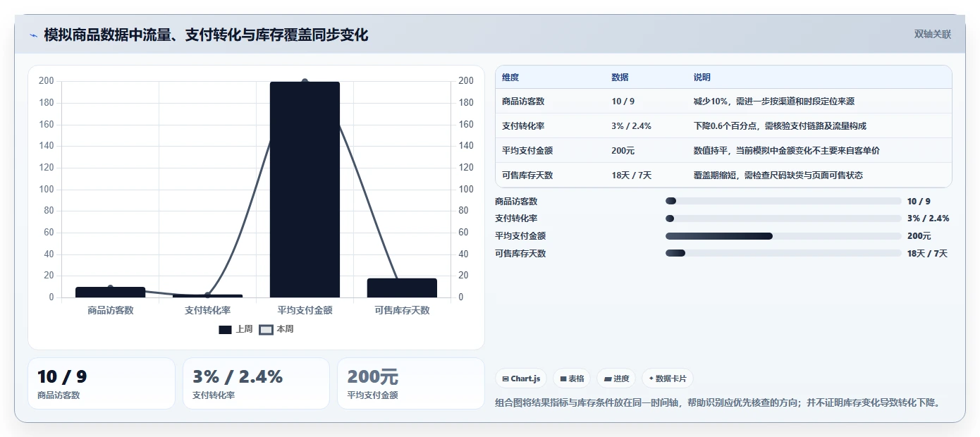Click the 18天 / 7天 progress row value
The width and height of the screenshot is (980, 437).
pyautogui.click(x=927, y=254)
